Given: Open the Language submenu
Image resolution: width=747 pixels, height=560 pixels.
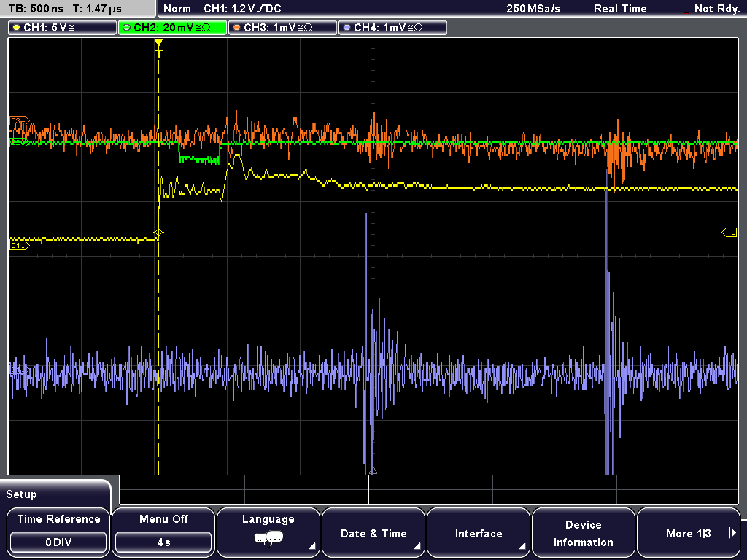Looking at the screenshot, I should 268,532.
